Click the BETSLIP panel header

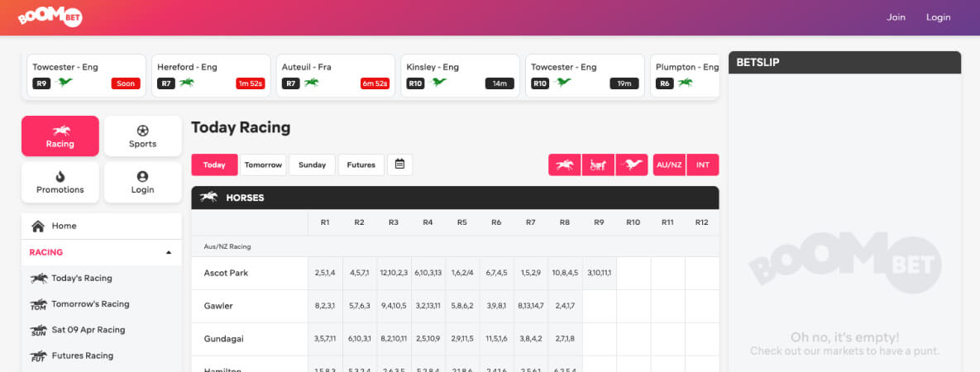pyautogui.click(x=844, y=63)
